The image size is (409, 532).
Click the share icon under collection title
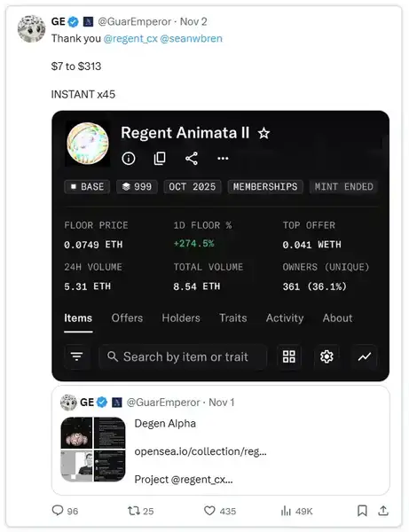192,159
